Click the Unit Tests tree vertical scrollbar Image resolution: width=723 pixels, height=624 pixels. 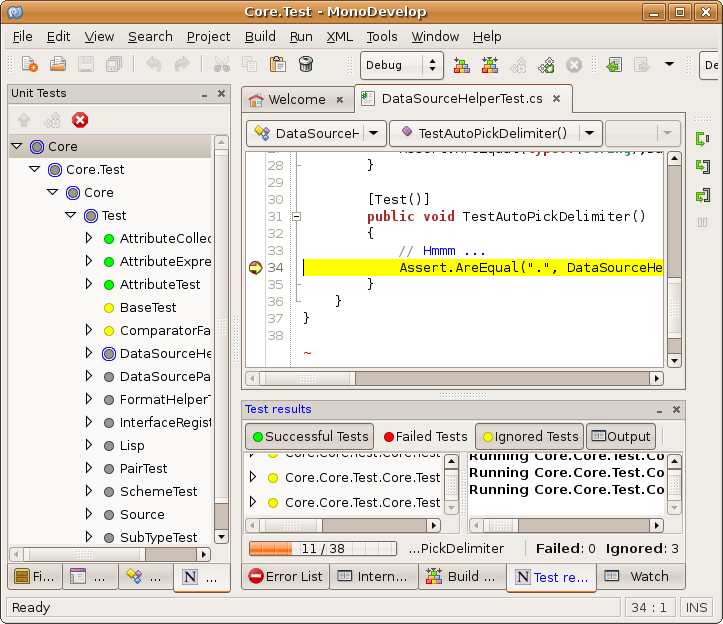point(221,339)
